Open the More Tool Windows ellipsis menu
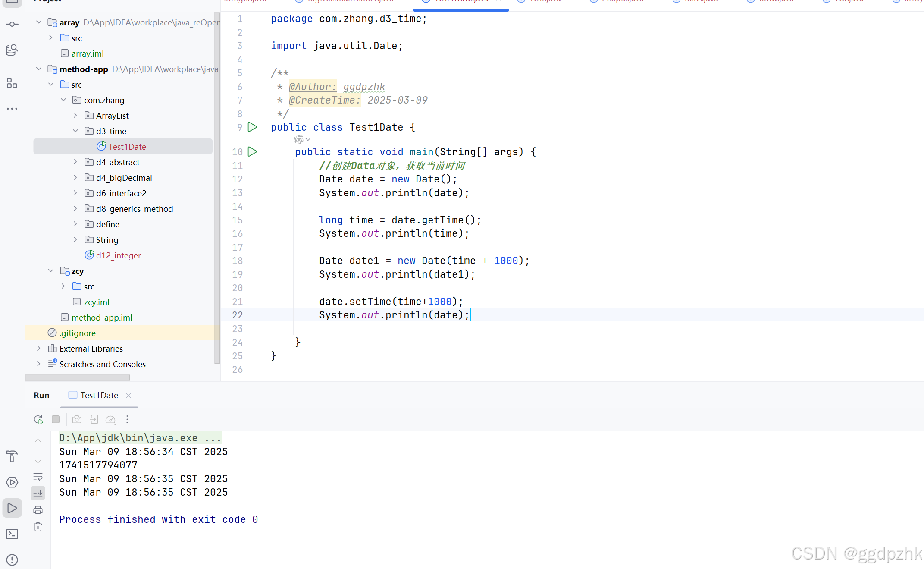The height and width of the screenshot is (569, 924). (x=12, y=109)
